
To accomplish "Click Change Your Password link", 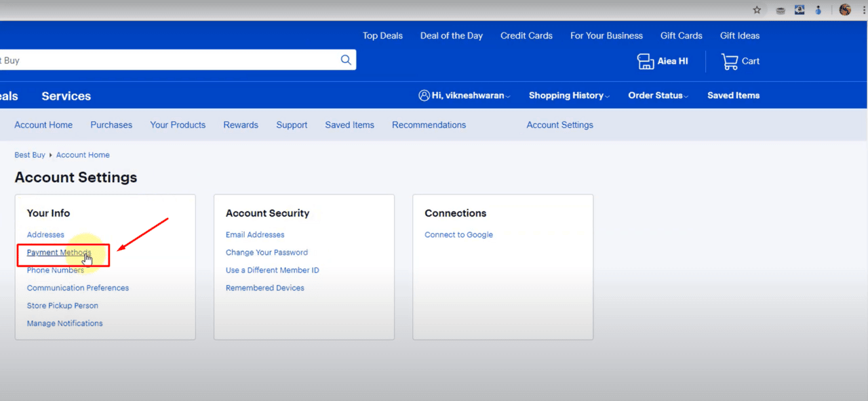I will [267, 253].
